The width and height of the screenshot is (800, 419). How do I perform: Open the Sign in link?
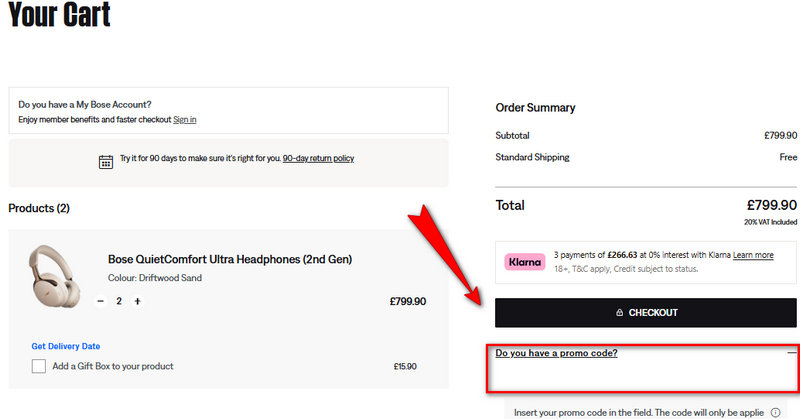(x=184, y=120)
